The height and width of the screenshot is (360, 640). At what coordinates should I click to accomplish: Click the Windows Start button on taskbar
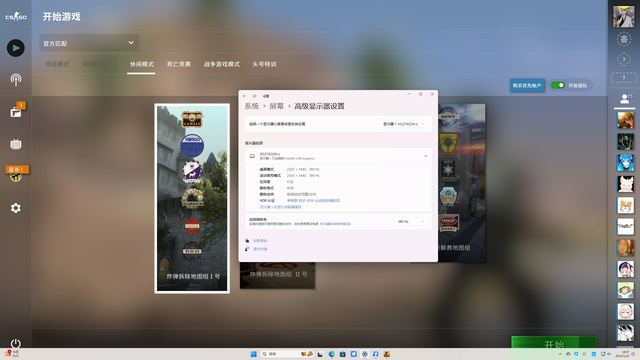[253, 354]
